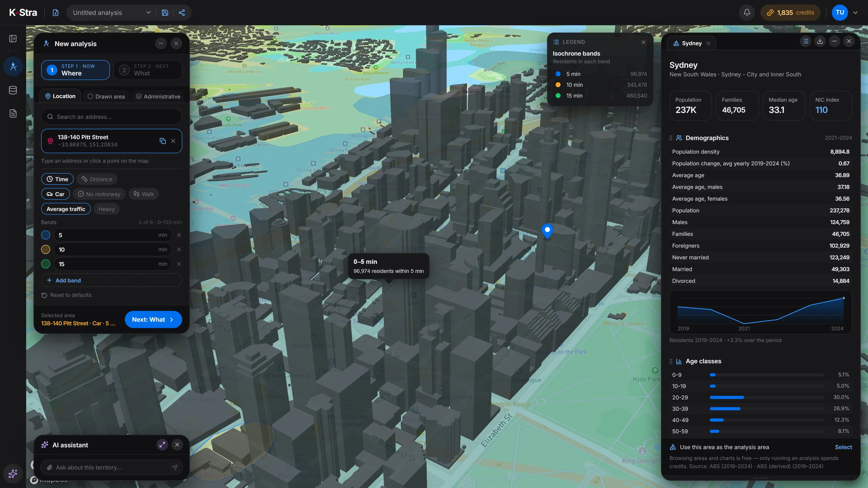Viewport: 868px width, 488px height.
Task: Change the blue 5 min band color
Action: tap(45, 235)
